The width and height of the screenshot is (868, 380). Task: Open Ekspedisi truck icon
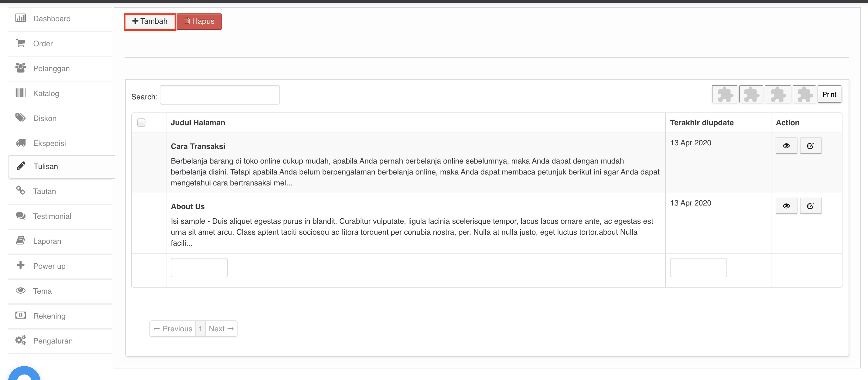21,143
